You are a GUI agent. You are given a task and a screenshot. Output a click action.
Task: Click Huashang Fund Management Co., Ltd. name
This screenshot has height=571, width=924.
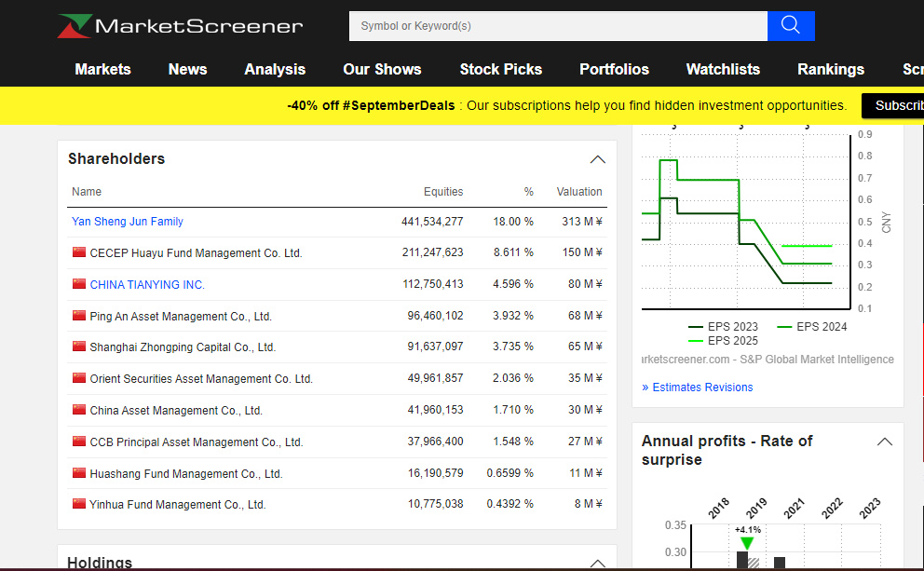[185, 474]
